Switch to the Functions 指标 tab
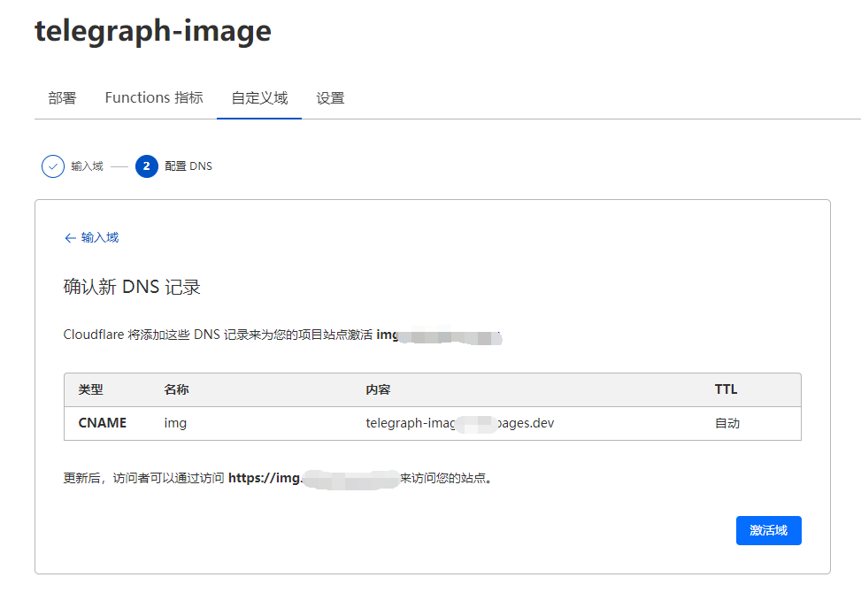The image size is (861, 616). pyautogui.click(x=154, y=98)
